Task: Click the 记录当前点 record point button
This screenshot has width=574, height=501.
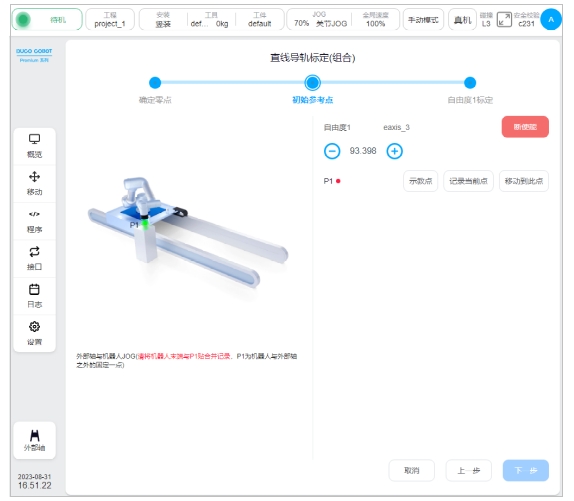Action: [468, 181]
